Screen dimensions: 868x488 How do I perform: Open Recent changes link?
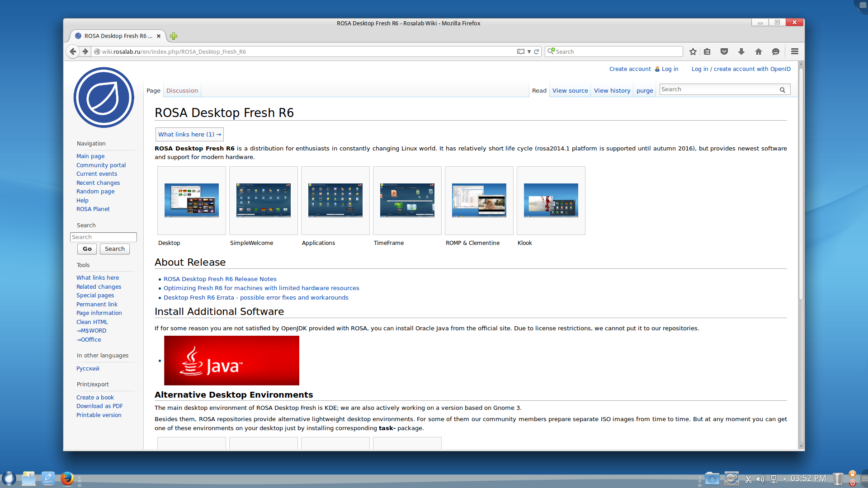coord(98,183)
